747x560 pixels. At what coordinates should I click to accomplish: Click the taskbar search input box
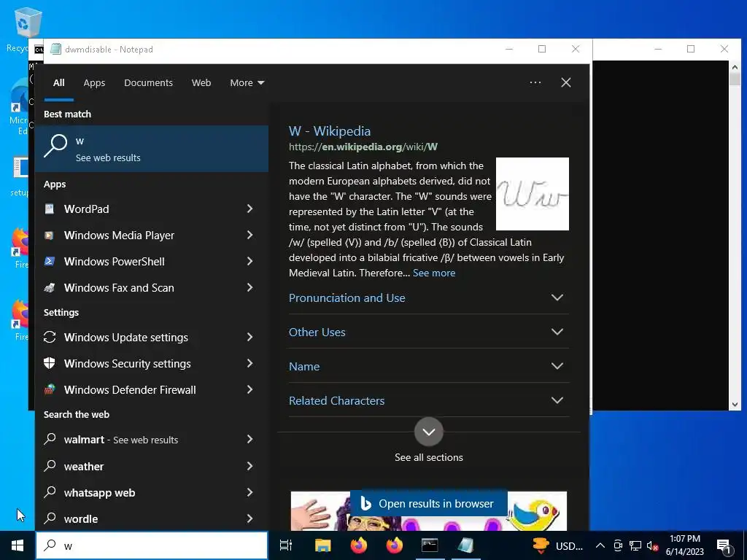pos(152,545)
